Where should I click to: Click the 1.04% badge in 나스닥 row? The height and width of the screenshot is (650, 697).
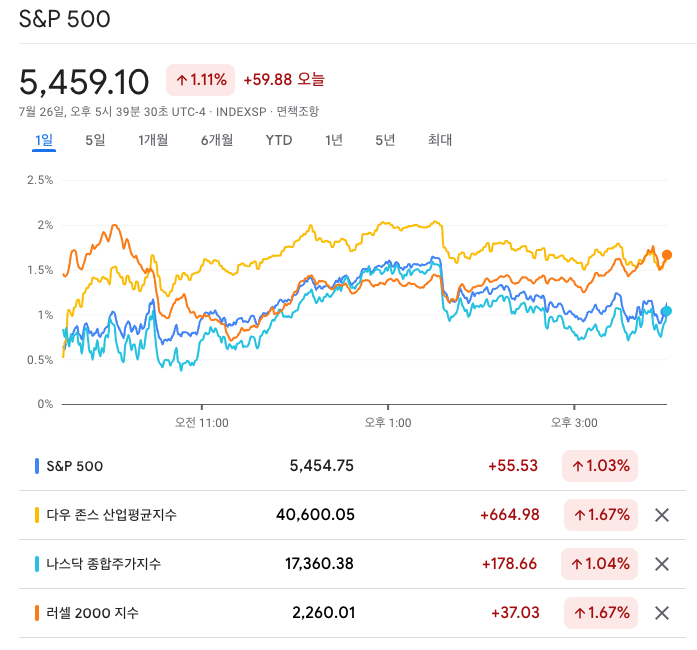pyautogui.click(x=600, y=564)
